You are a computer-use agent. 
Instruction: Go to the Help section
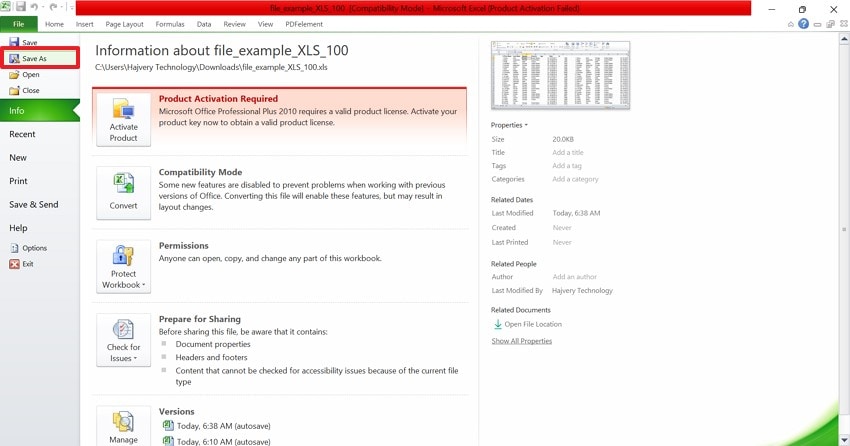tap(18, 228)
